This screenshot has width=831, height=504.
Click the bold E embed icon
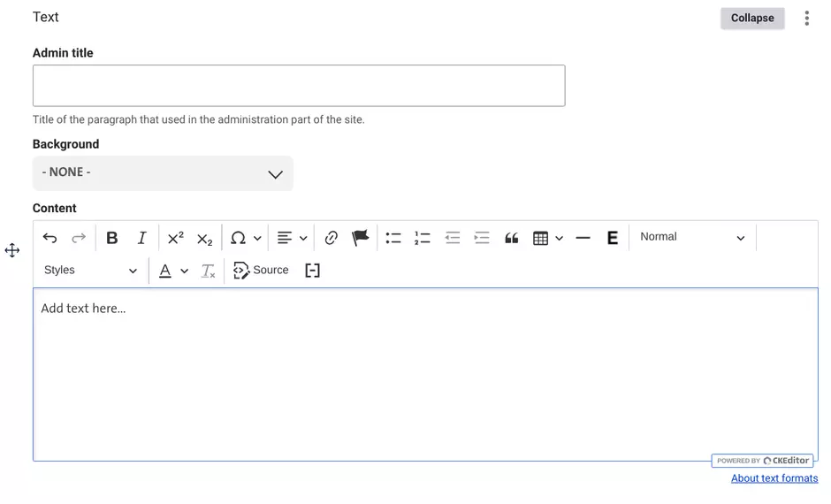point(613,238)
